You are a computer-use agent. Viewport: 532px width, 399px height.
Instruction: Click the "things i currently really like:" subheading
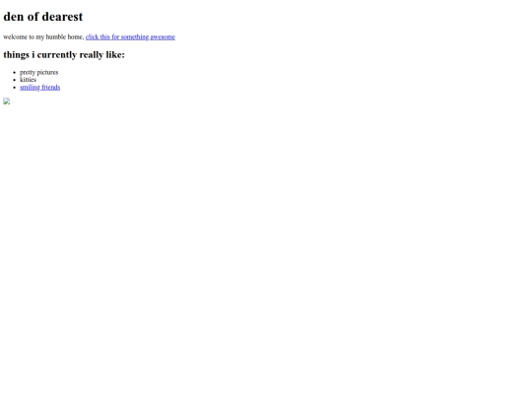(x=64, y=54)
